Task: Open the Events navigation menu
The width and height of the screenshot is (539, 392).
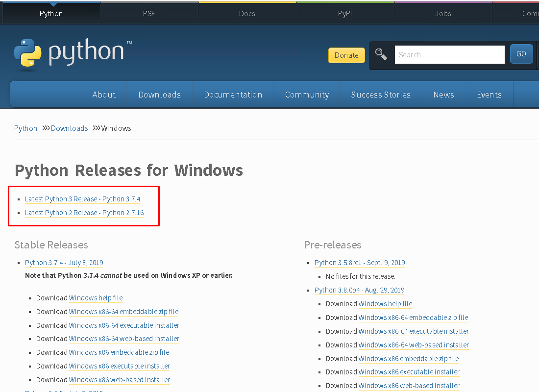Action: pyautogui.click(x=489, y=95)
